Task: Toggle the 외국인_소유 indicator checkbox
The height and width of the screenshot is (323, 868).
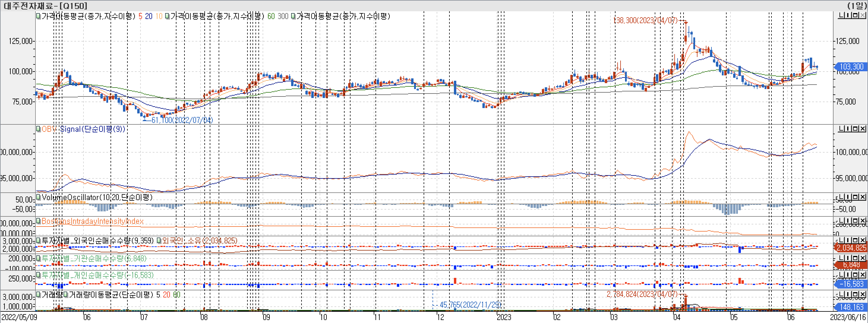Action: pyautogui.click(x=159, y=240)
